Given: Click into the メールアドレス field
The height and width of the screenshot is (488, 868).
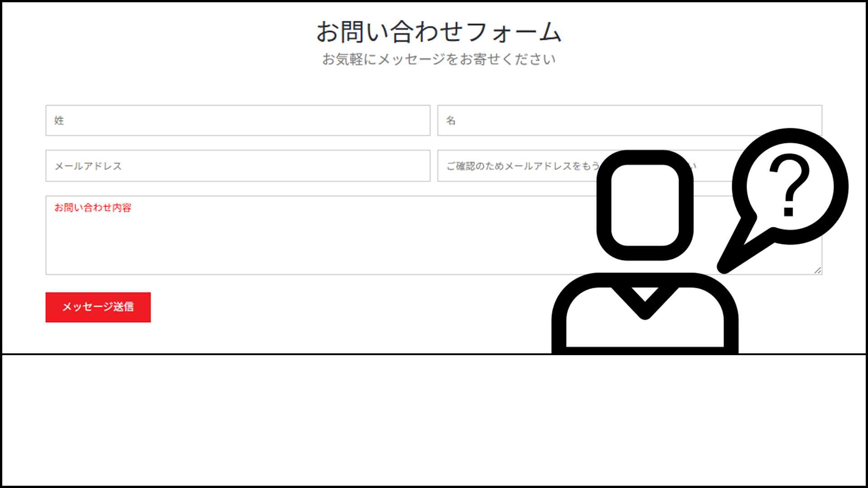Looking at the screenshot, I should (x=237, y=166).
